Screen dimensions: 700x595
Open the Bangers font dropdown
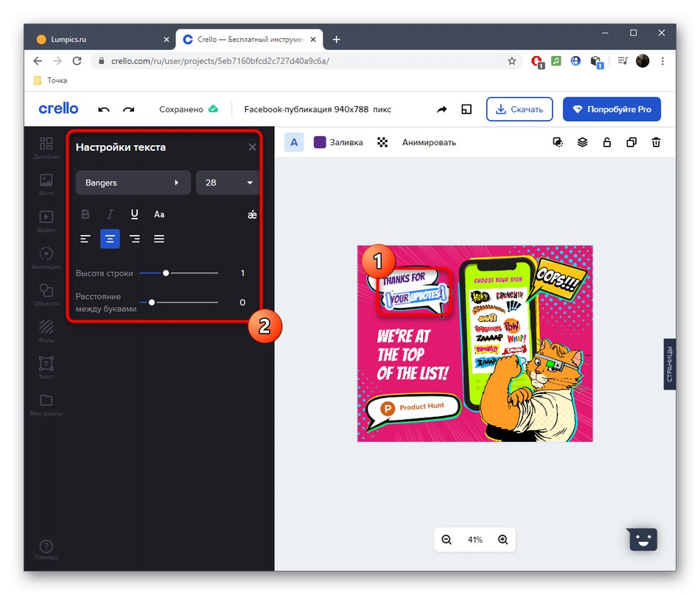[133, 183]
